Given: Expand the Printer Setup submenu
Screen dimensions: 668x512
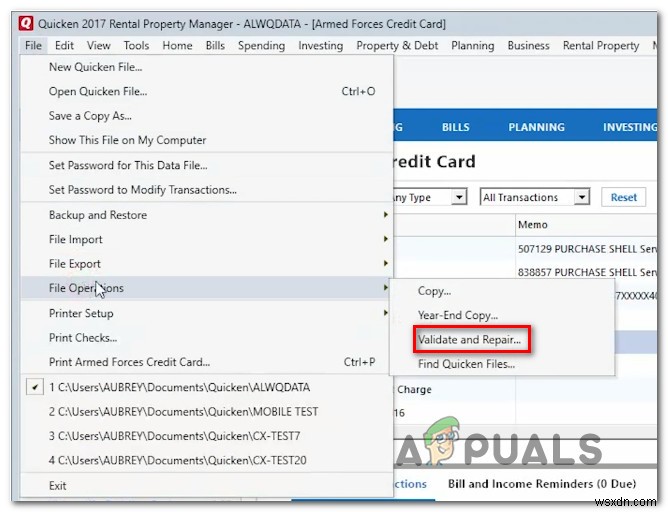Looking at the screenshot, I should click(207, 314).
